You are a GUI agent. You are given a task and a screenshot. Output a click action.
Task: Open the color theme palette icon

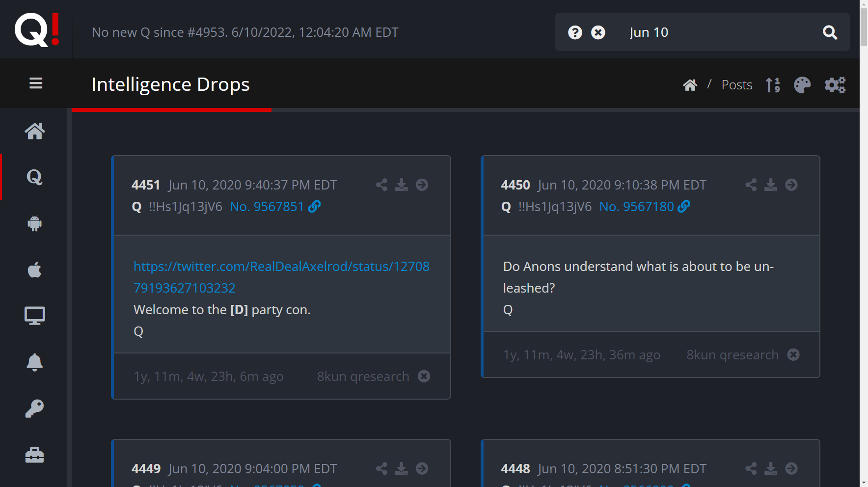point(802,85)
